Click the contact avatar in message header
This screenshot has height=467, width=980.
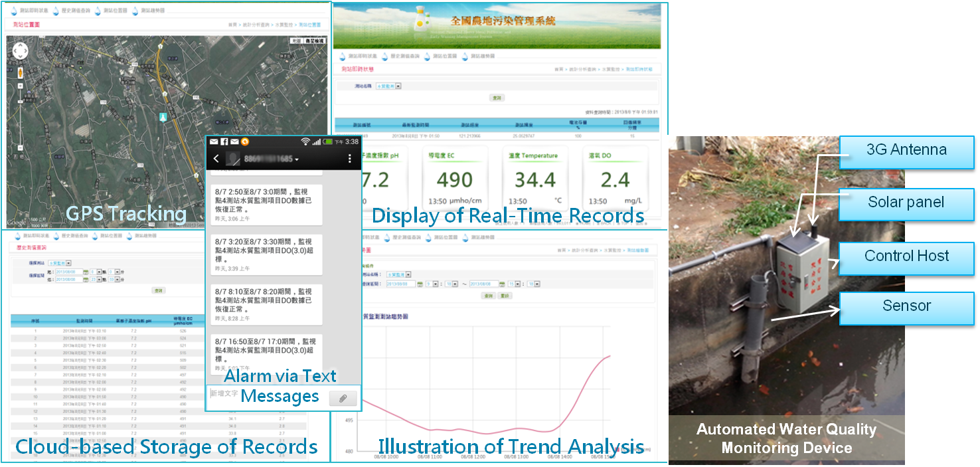232,159
